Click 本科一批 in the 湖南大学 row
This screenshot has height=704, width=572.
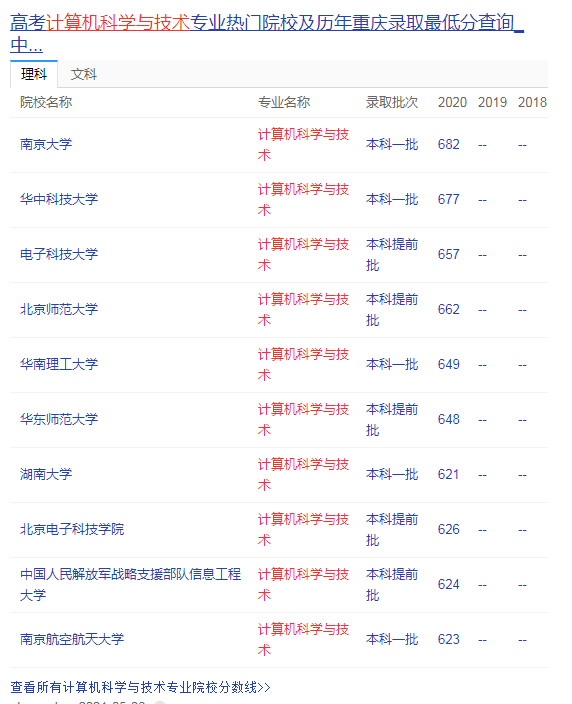click(392, 474)
